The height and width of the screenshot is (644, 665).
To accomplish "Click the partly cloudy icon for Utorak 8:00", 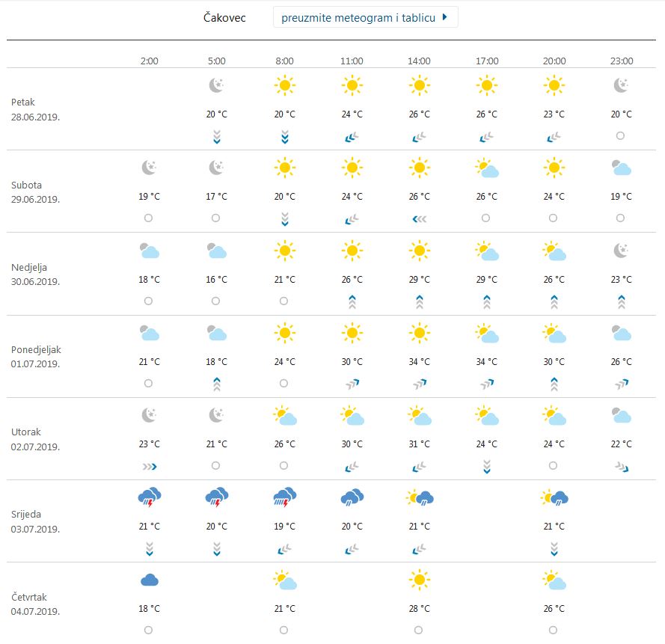I will click(284, 416).
